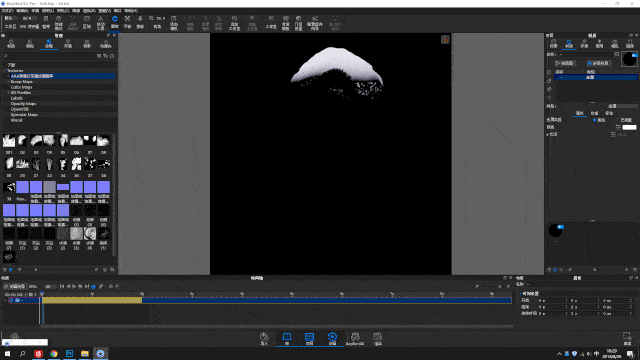Open the Edit menu
This screenshot has height=360, width=640.
pyautogui.click(x=22, y=11)
